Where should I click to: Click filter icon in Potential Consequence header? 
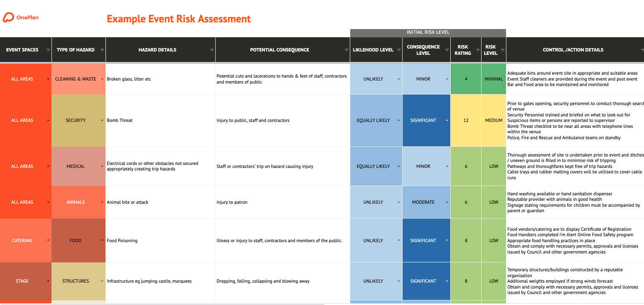coord(346,50)
